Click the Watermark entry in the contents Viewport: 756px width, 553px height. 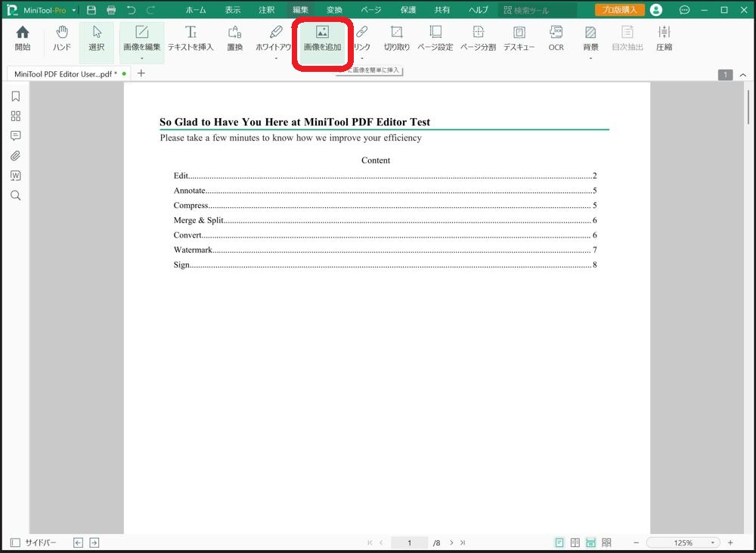(x=386, y=250)
